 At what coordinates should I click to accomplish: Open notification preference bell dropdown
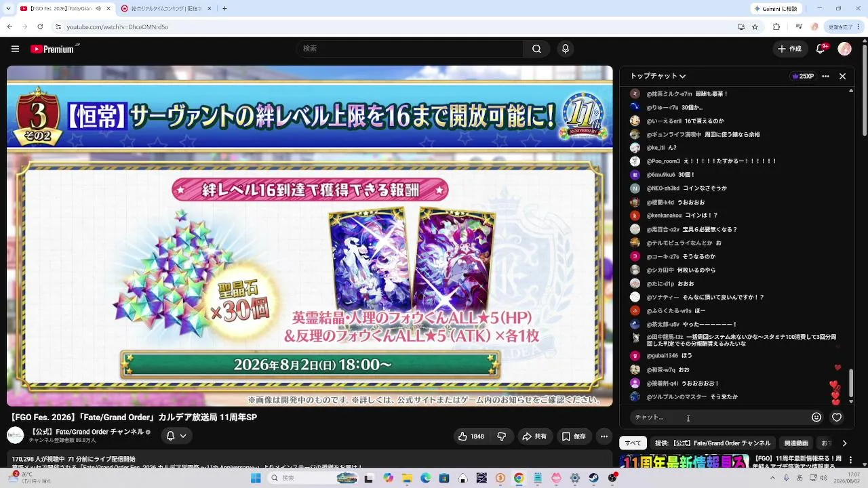click(x=176, y=436)
